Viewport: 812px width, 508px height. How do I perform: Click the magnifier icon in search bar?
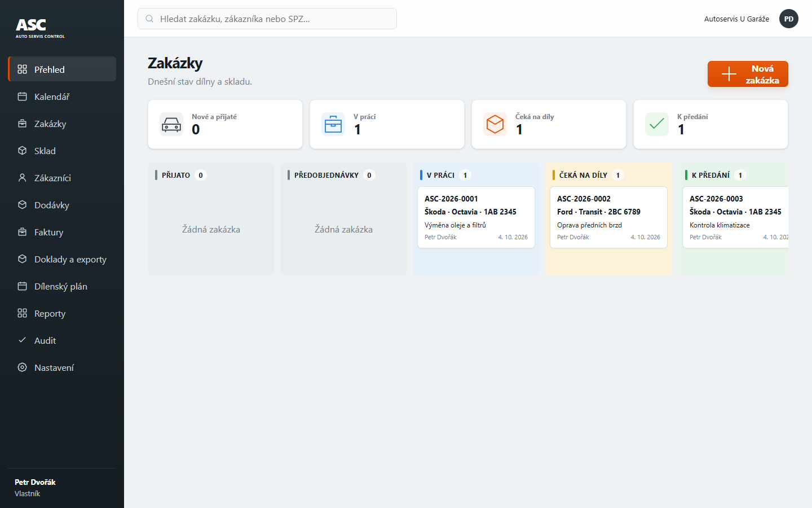pyautogui.click(x=149, y=19)
